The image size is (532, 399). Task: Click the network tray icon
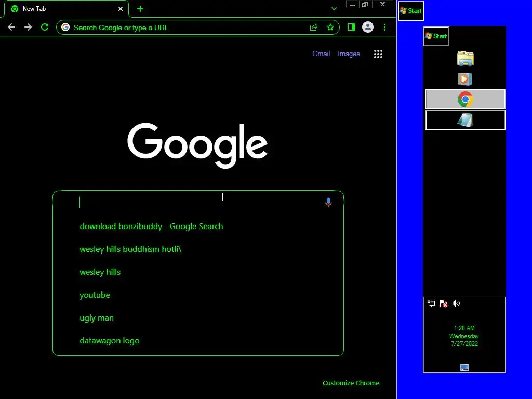click(431, 303)
